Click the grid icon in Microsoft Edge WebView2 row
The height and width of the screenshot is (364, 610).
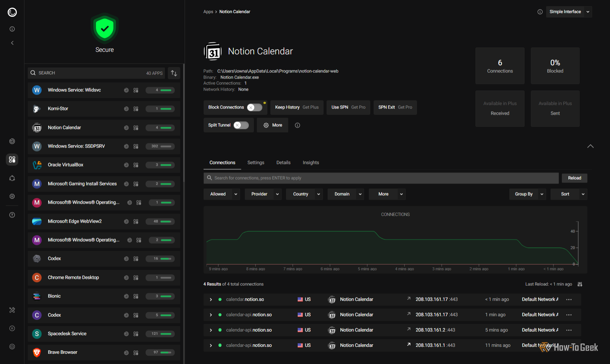coord(136,222)
